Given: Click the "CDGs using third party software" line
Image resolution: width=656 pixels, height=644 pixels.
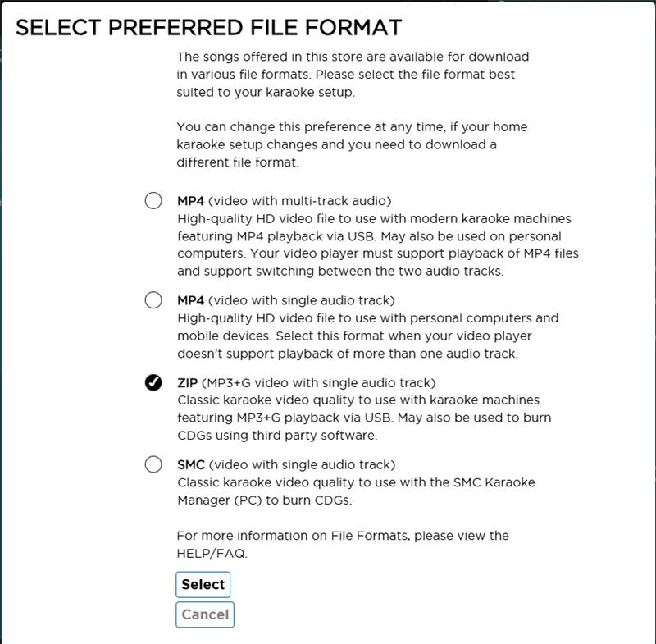Looking at the screenshot, I should 277,435.
